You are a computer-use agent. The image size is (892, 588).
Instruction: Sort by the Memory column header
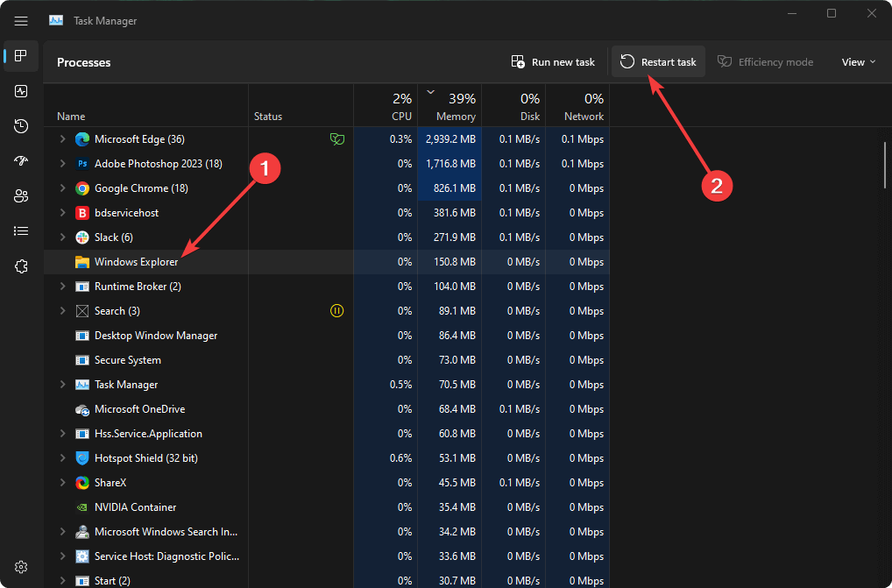click(450, 106)
